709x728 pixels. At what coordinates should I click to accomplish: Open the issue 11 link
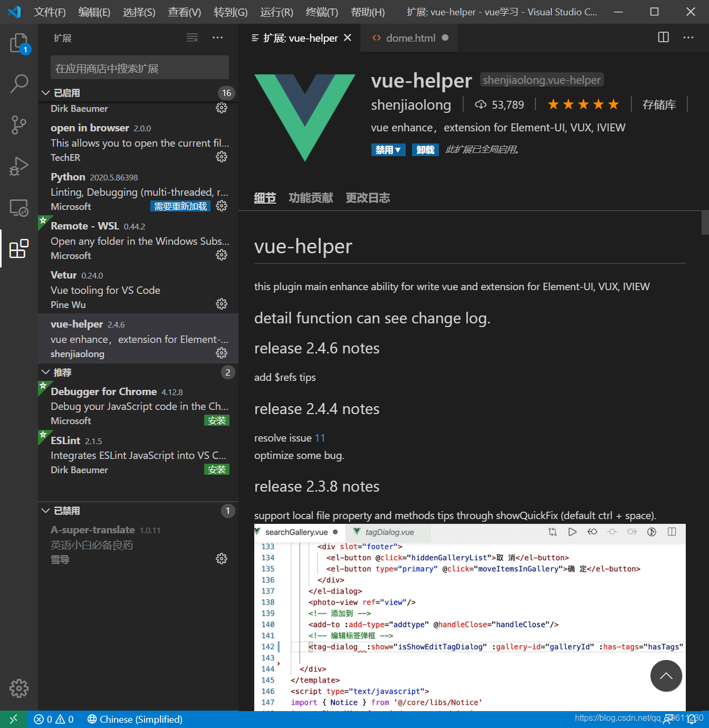(320, 438)
